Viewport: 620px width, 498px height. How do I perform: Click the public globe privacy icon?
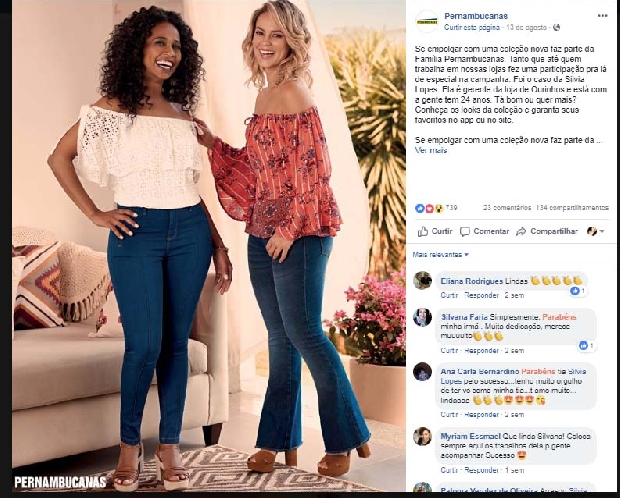[556, 28]
